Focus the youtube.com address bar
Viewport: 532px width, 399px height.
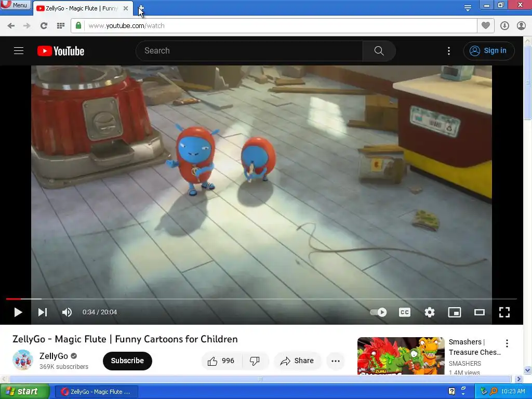click(280, 26)
